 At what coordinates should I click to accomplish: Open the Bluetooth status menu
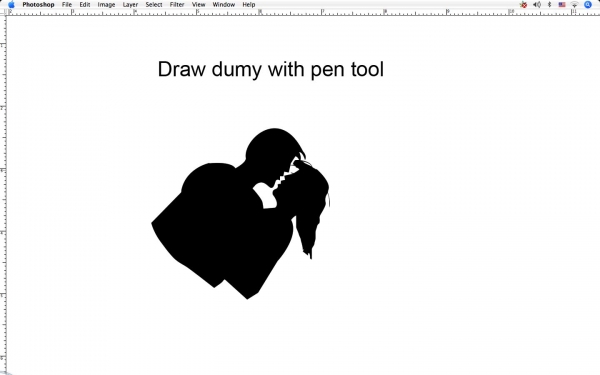(549, 5)
